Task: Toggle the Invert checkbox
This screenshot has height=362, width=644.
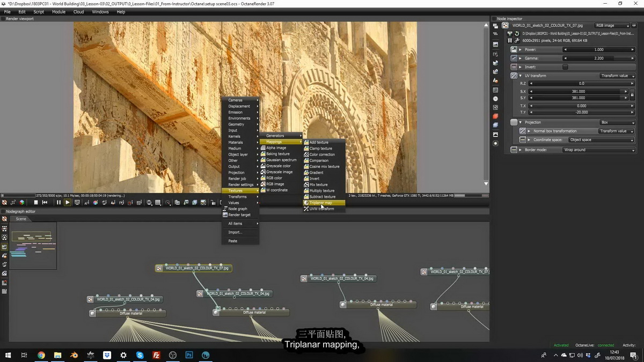Action: tap(565, 67)
